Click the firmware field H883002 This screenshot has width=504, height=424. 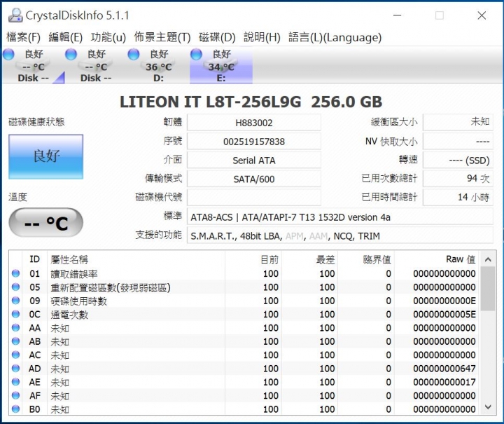pyautogui.click(x=254, y=123)
